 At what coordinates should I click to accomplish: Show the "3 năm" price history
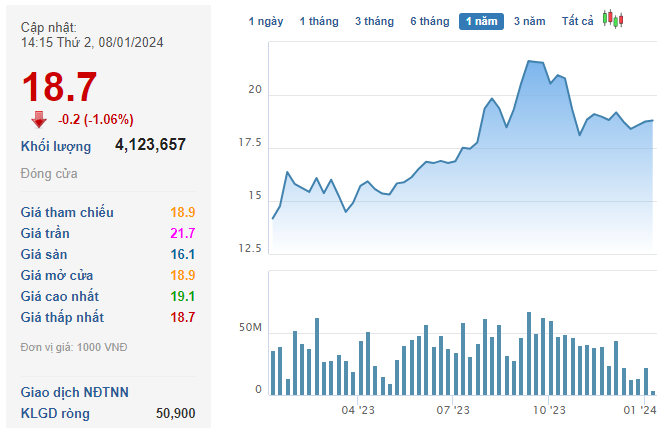(x=530, y=21)
